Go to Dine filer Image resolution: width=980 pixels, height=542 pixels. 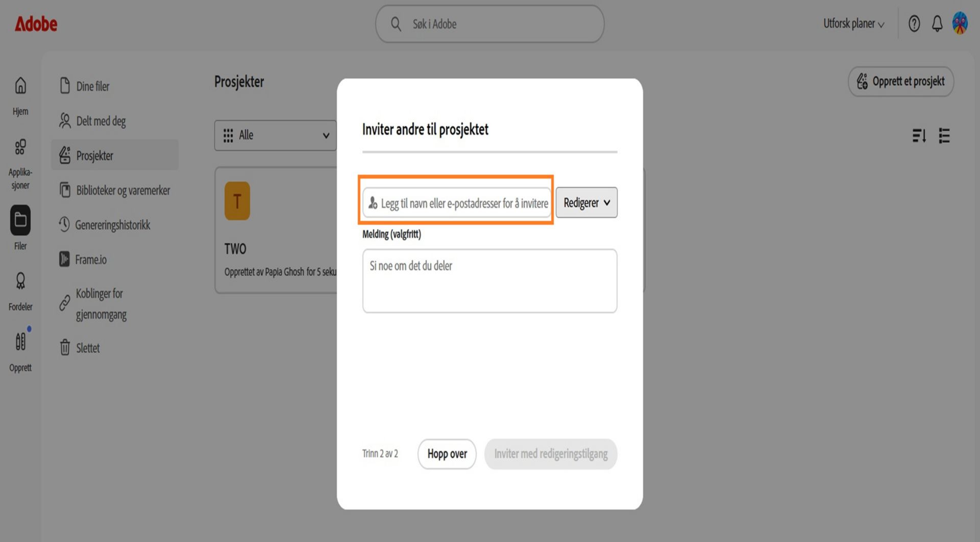92,86
